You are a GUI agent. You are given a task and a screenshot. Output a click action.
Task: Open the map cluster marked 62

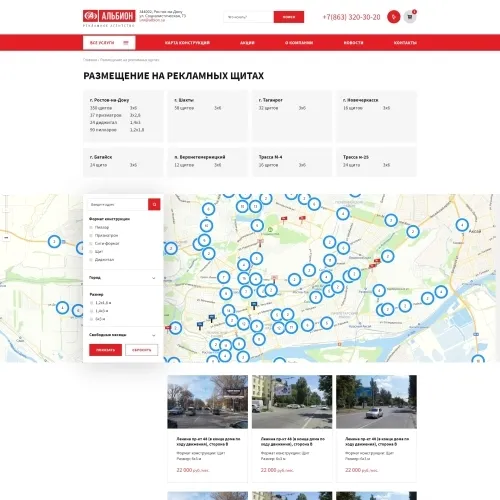tap(206, 226)
